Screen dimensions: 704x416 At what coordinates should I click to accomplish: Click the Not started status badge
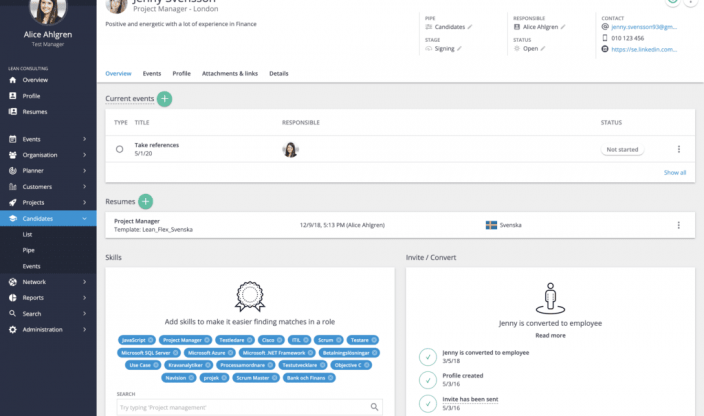click(x=622, y=150)
